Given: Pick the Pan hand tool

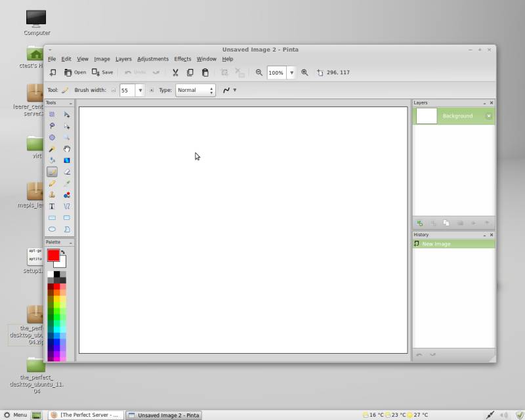Looking at the screenshot, I should [x=67, y=149].
